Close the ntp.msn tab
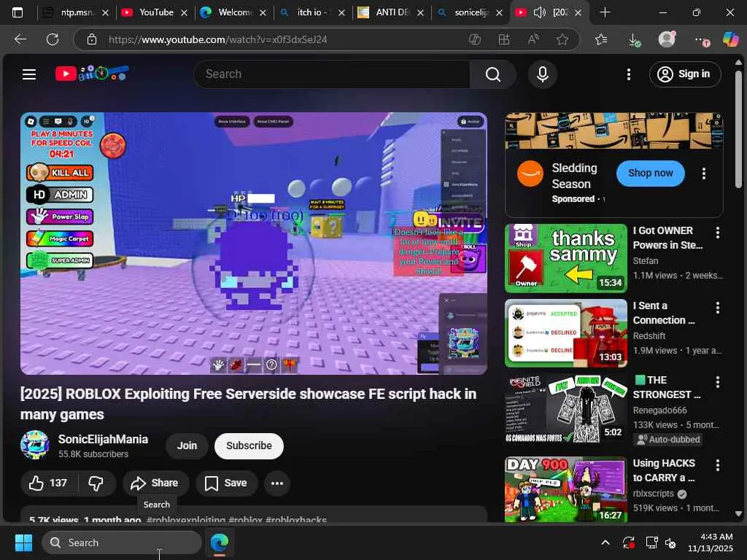This screenshot has height=560, width=747. pyautogui.click(x=105, y=13)
